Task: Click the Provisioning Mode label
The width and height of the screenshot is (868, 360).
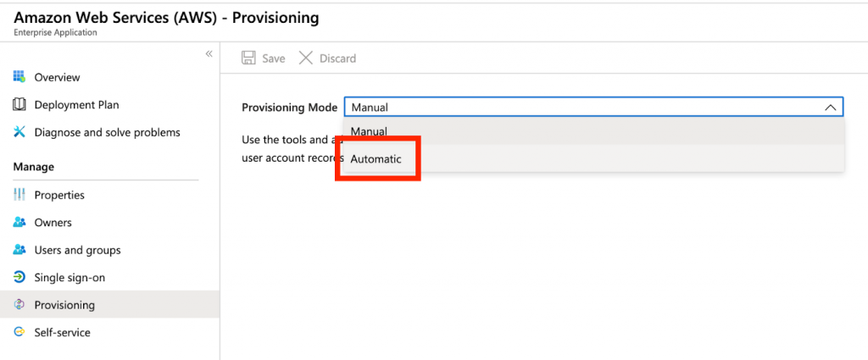Action: (x=290, y=108)
